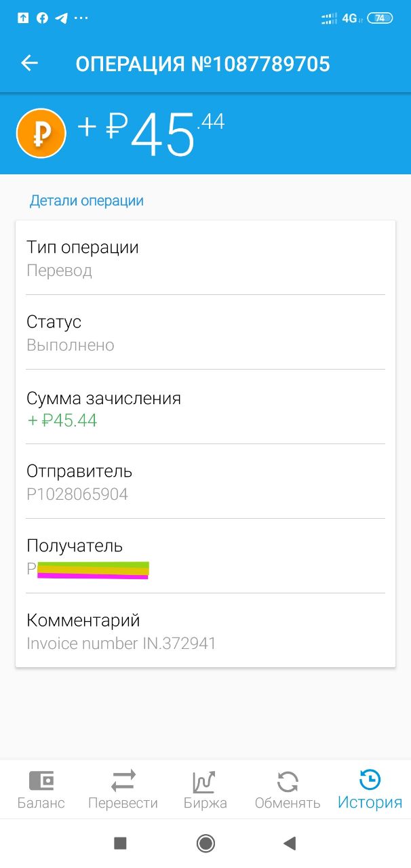Screen dimensions: 411x868
Task: Tap the Telegram notification icon
Action: [x=62, y=18]
